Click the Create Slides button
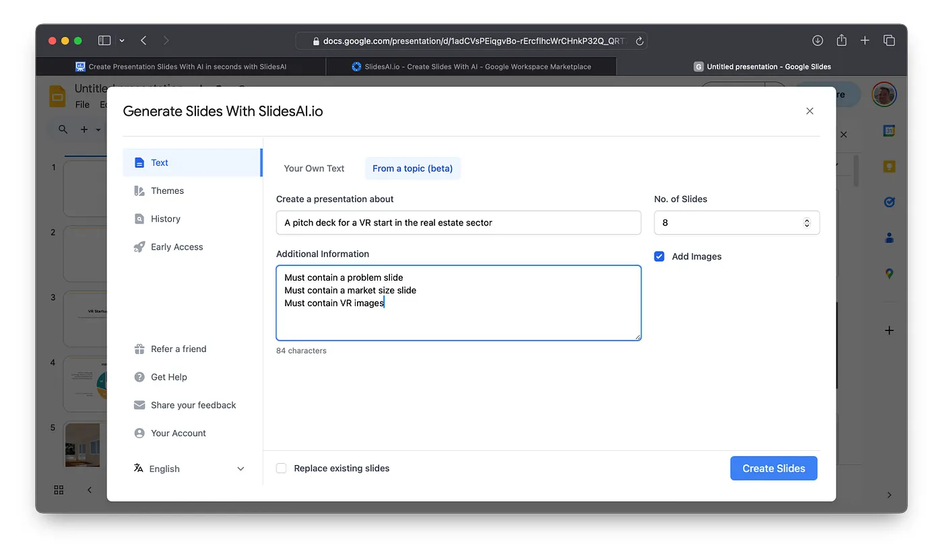This screenshot has width=943, height=560. 773,468
